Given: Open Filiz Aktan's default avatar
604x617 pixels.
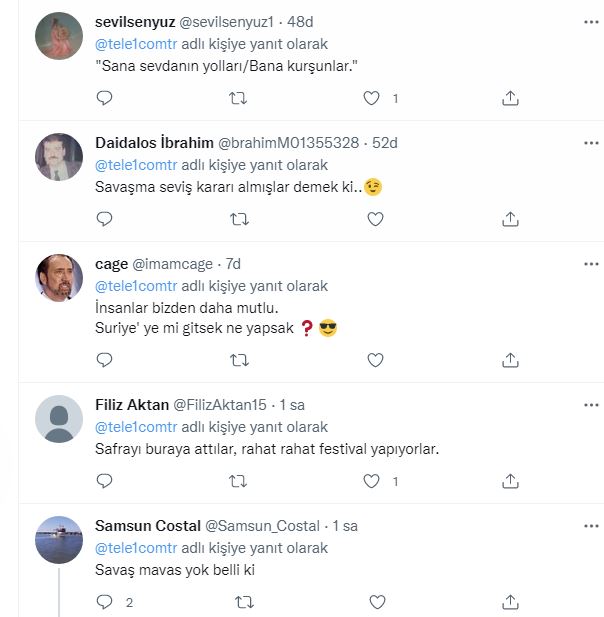Looking at the screenshot, I should pyautogui.click(x=59, y=419).
